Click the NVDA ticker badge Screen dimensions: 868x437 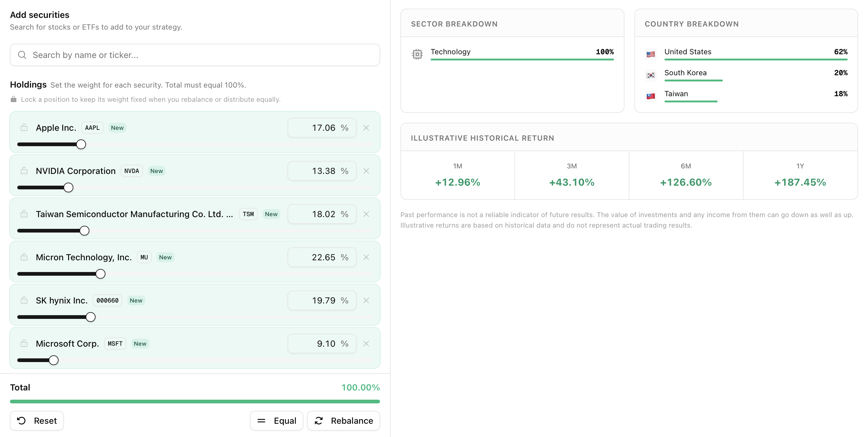132,171
